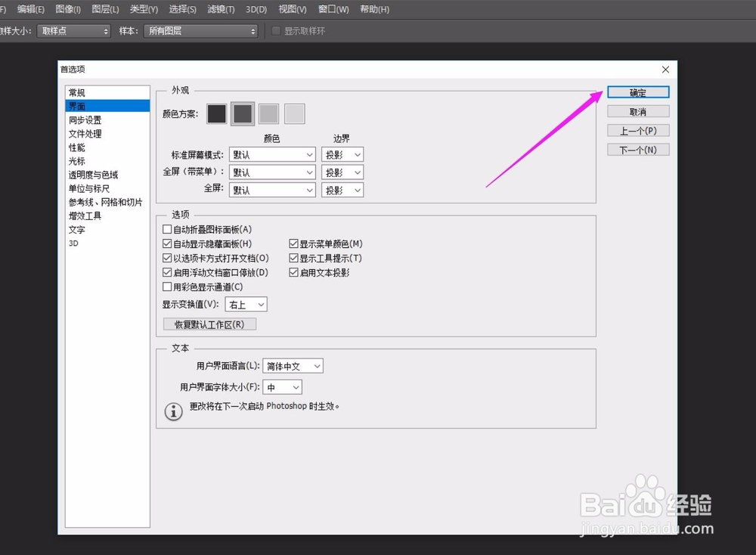This screenshot has width=756, height=555.
Task: Confirm preferences with the 确定 button
Action: click(637, 91)
